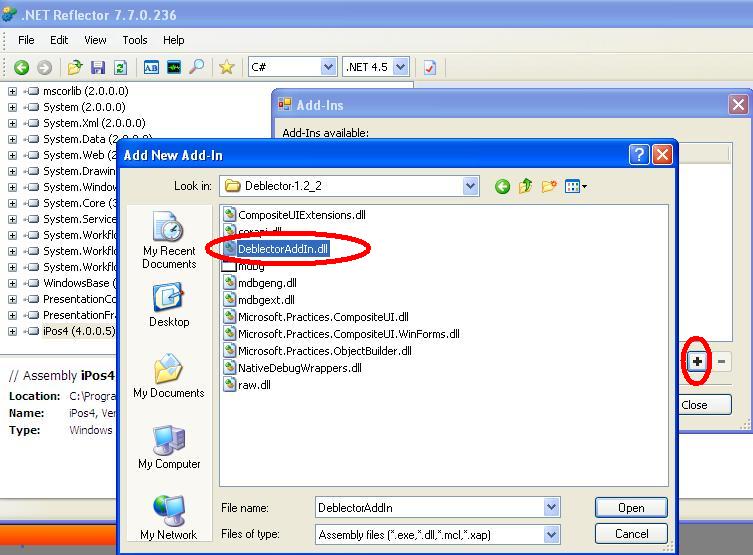Open the Help menu

pyautogui.click(x=173, y=40)
